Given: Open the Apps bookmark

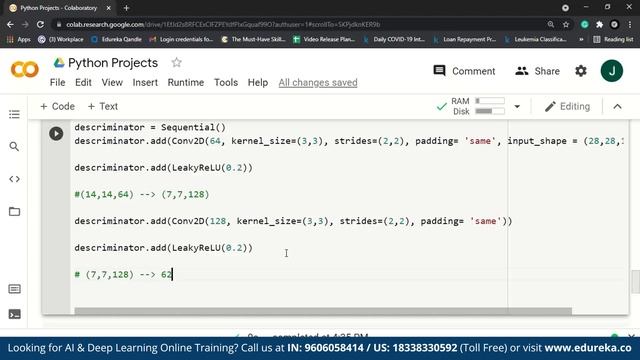Looking at the screenshot, I should 19,39.
